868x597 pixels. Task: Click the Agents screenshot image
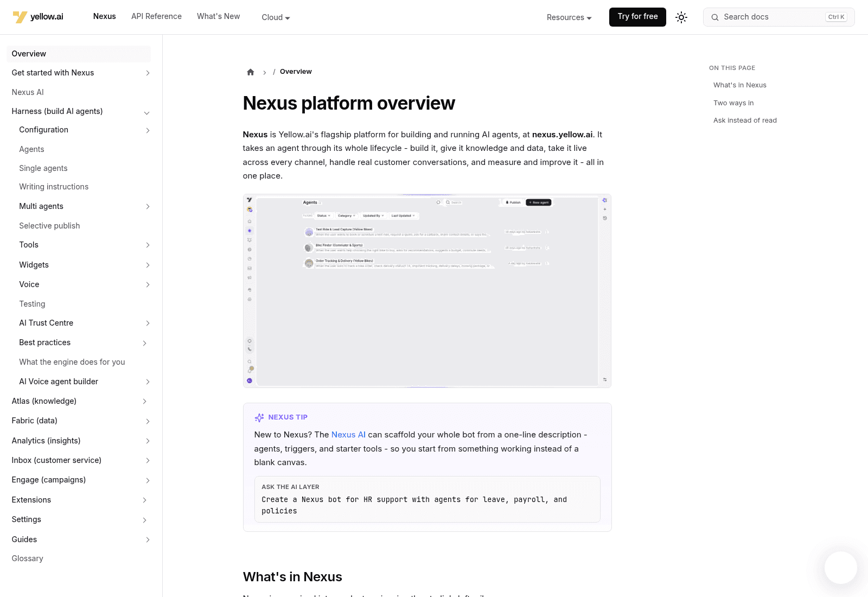(427, 291)
